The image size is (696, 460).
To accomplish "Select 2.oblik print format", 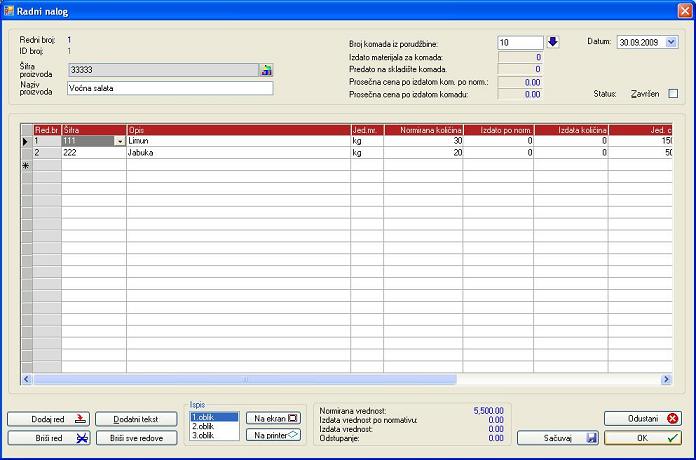I will tap(214, 426).
